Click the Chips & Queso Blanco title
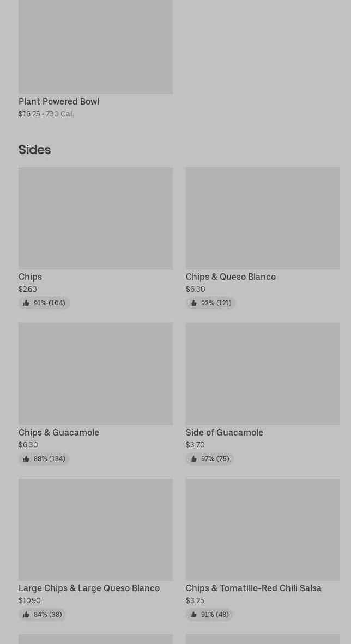The height and width of the screenshot is (644, 351). 231,277
